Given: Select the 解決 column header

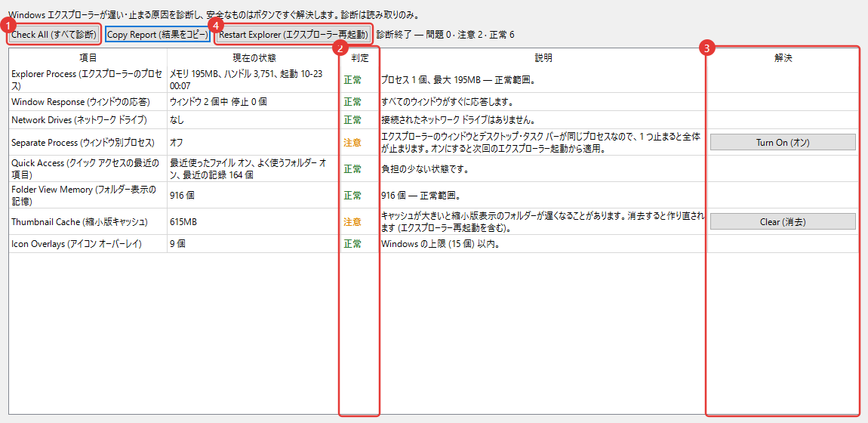Looking at the screenshot, I should coord(783,57).
